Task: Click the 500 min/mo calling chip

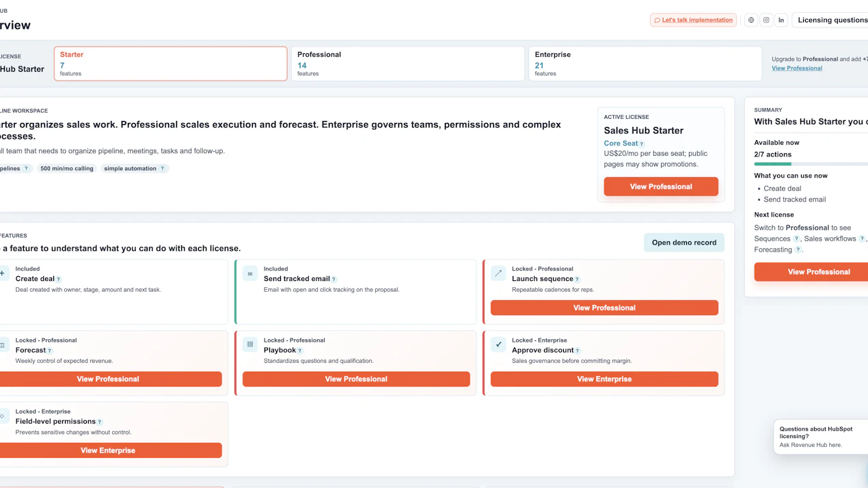Action: 67,169
